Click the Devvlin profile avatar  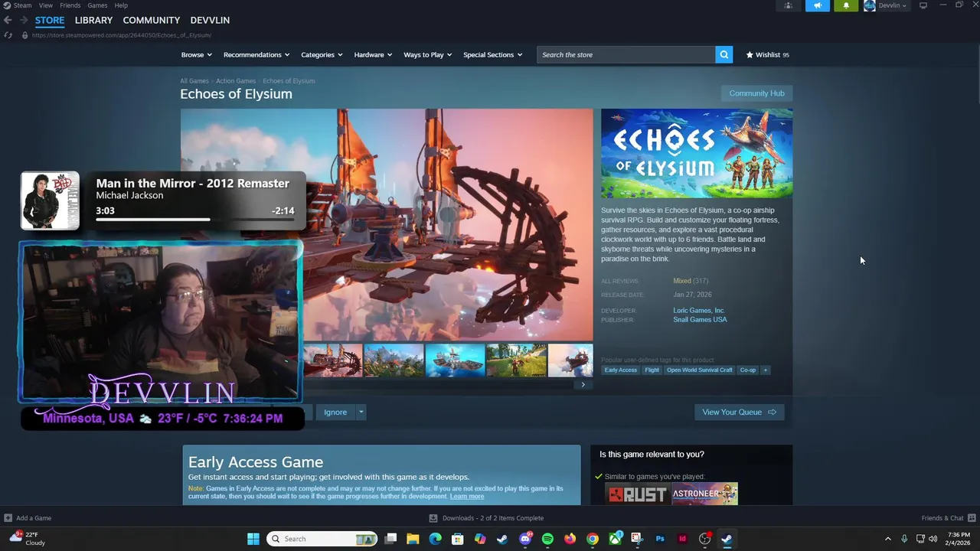click(x=870, y=5)
